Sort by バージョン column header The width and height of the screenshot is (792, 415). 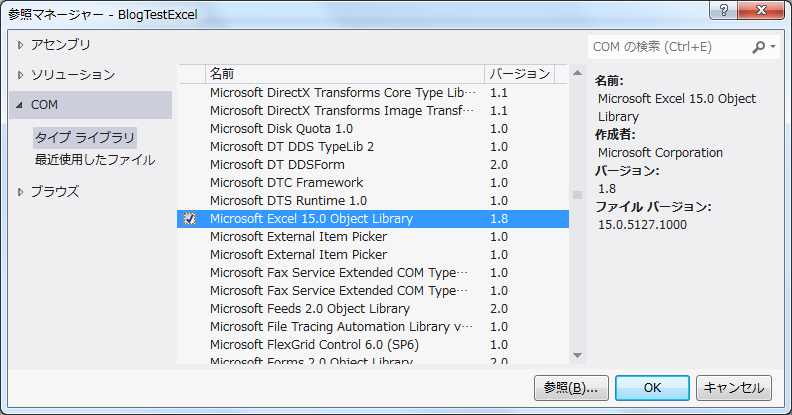(518, 74)
